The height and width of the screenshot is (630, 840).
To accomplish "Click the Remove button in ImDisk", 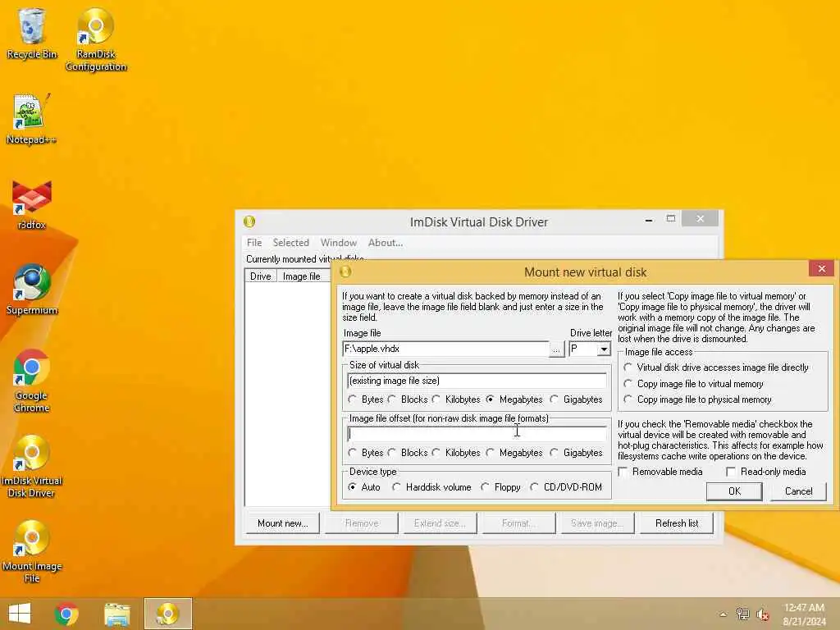I will coord(362,523).
